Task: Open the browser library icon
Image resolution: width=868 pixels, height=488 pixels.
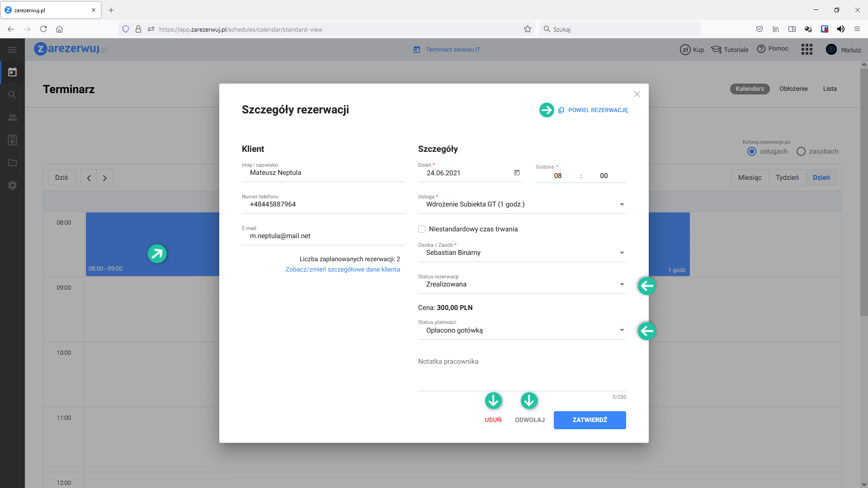Action: [x=776, y=29]
